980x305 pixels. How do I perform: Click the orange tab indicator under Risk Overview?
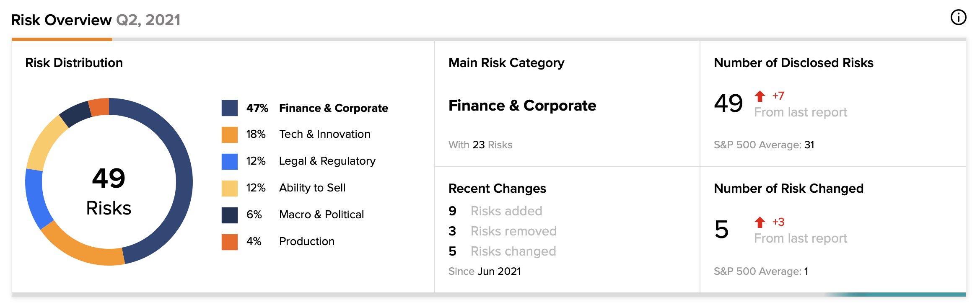click(62, 39)
